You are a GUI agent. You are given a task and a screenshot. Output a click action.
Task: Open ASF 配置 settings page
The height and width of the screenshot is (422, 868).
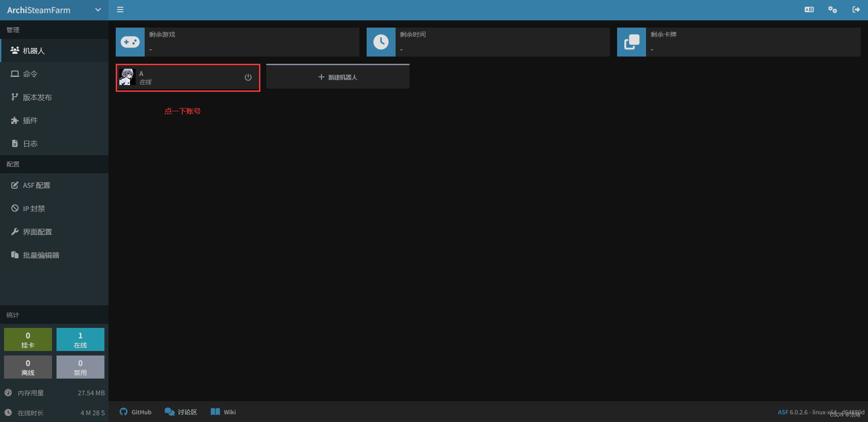(x=36, y=185)
